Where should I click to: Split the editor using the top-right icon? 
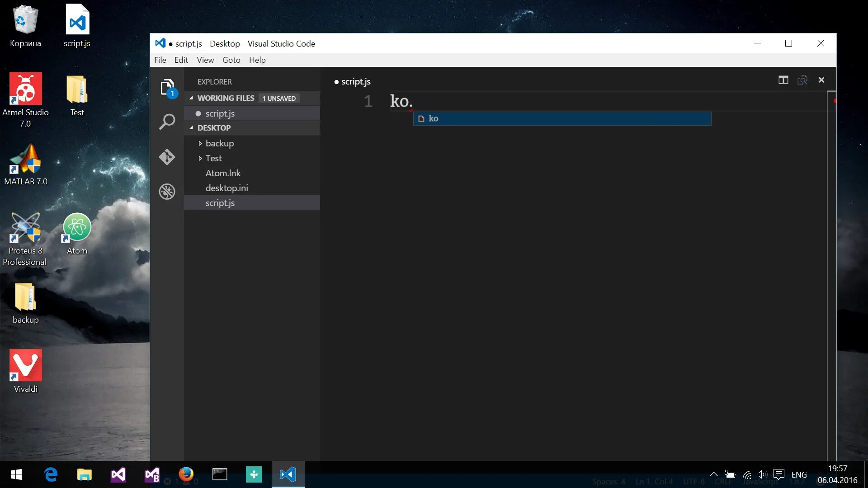783,80
